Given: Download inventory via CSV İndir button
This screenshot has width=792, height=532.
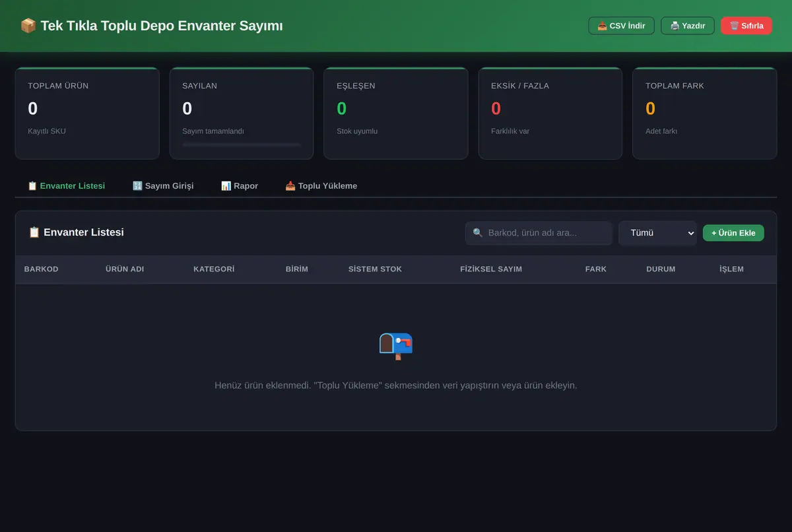Looking at the screenshot, I should [x=621, y=26].
